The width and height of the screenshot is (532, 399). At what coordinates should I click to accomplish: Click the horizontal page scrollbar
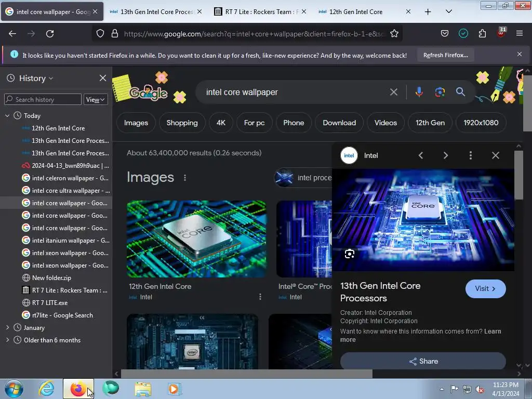(247, 374)
